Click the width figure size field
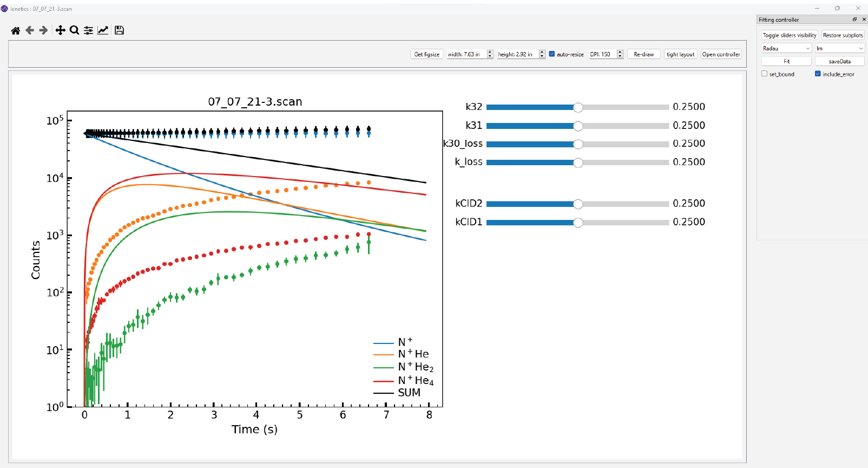868x468 pixels. [x=466, y=54]
